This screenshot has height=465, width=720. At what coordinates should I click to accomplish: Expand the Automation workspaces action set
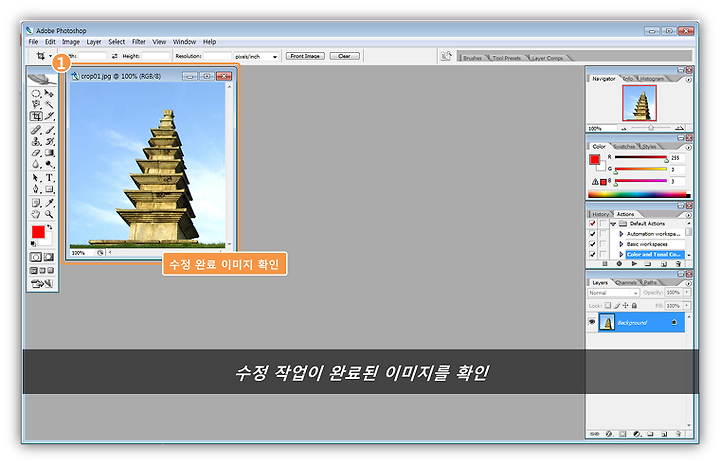click(x=621, y=234)
